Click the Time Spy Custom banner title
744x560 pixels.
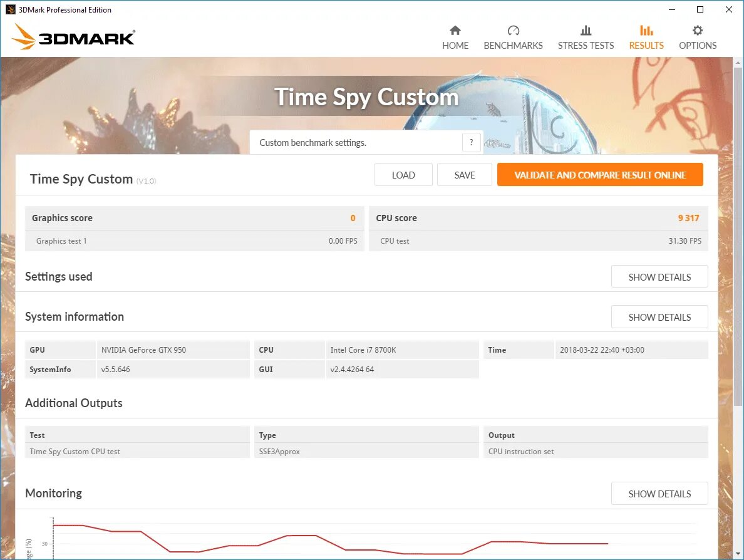[366, 97]
